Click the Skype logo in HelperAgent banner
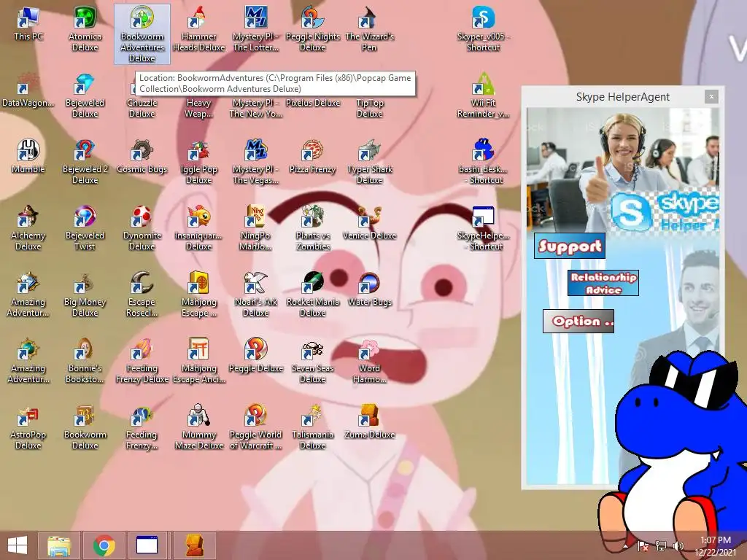The image size is (747, 560). (x=631, y=212)
